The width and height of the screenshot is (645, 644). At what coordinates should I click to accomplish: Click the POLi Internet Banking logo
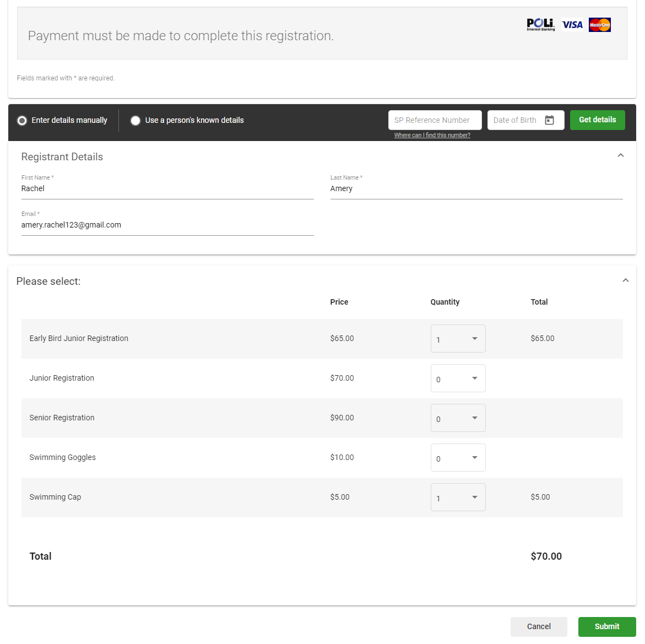540,25
